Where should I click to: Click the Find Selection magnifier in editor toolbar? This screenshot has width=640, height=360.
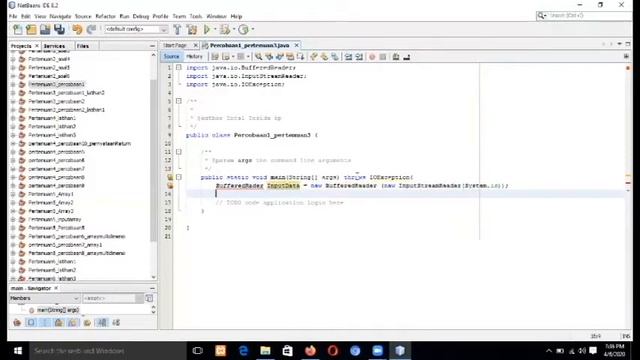(258, 57)
